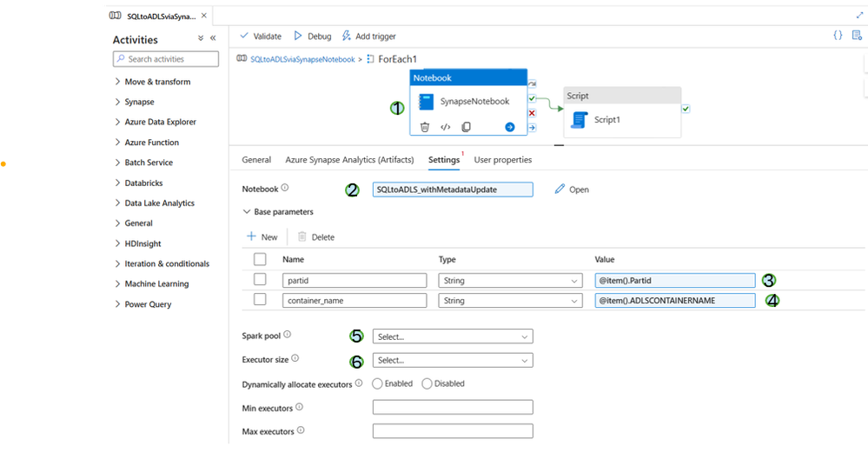Click the red failure output on Notebook activity

pyautogui.click(x=532, y=113)
